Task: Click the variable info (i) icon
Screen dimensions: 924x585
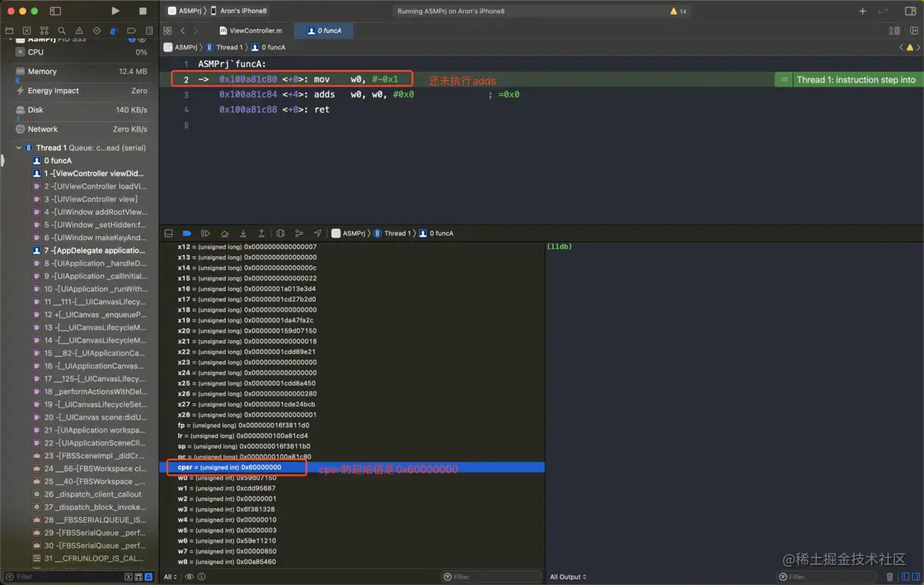Action: coord(202,577)
